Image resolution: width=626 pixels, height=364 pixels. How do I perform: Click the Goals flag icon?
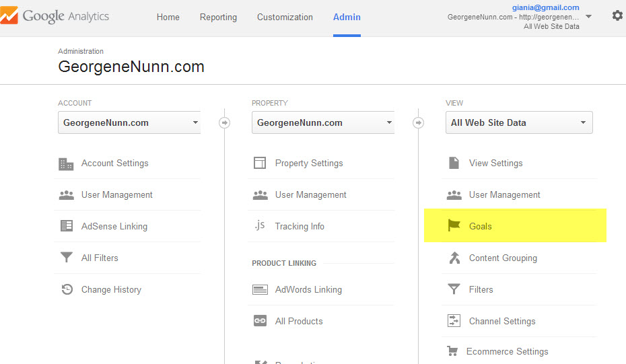tap(454, 225)
